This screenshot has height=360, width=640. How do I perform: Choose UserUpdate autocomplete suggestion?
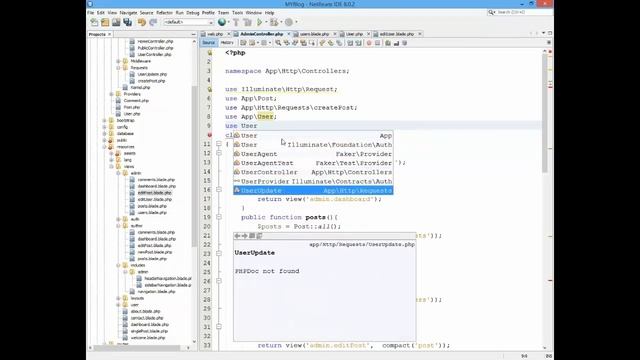point(313,191)
